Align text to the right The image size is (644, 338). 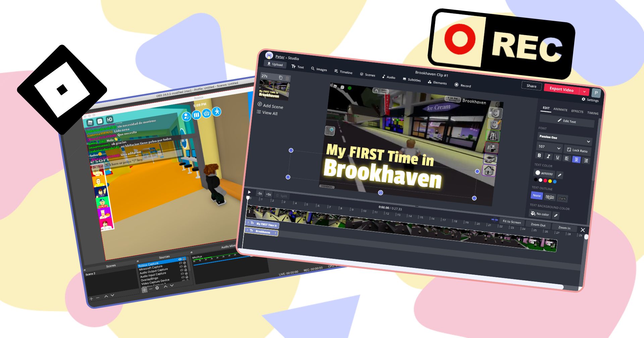pyautogui.click(x=586, y=161)
